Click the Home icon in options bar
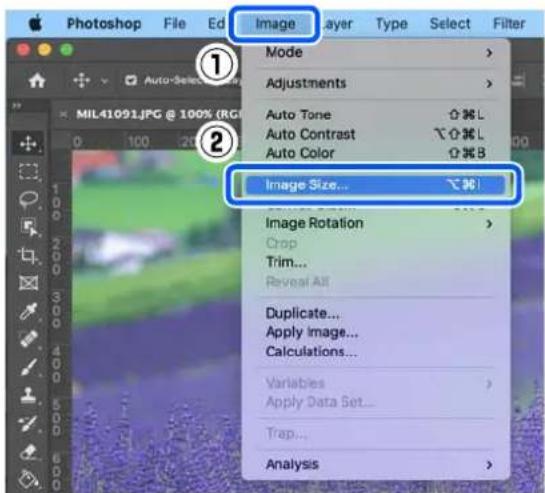The width and height of the screenshot is (545, 493). tap(36, 81)
